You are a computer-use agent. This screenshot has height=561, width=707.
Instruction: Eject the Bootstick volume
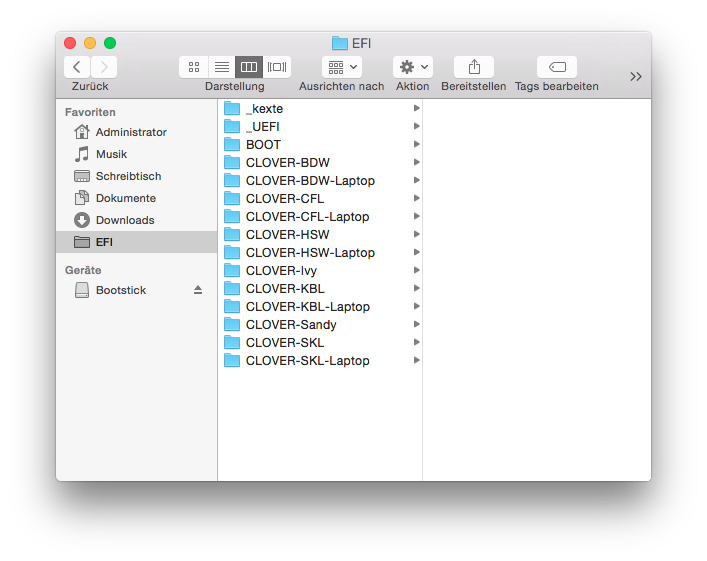point(198,290)
